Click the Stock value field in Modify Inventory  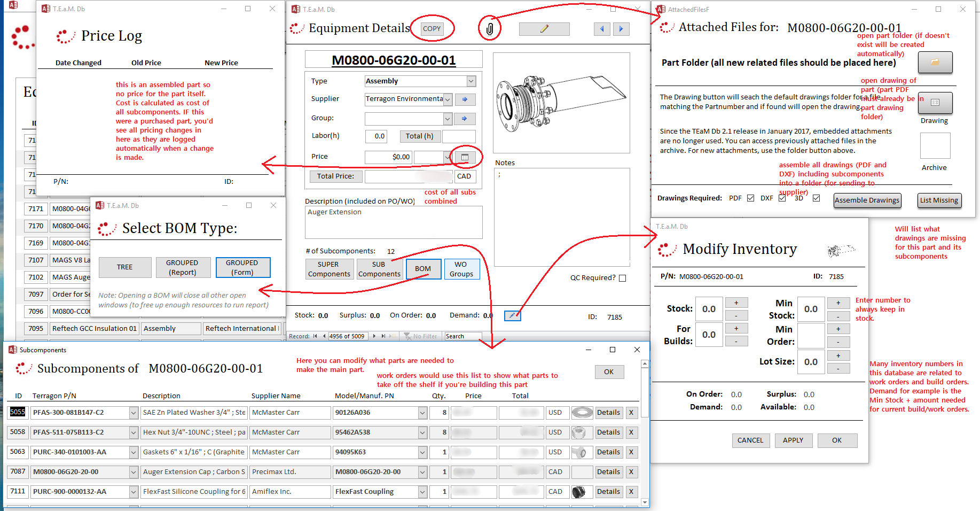point(709,309)
